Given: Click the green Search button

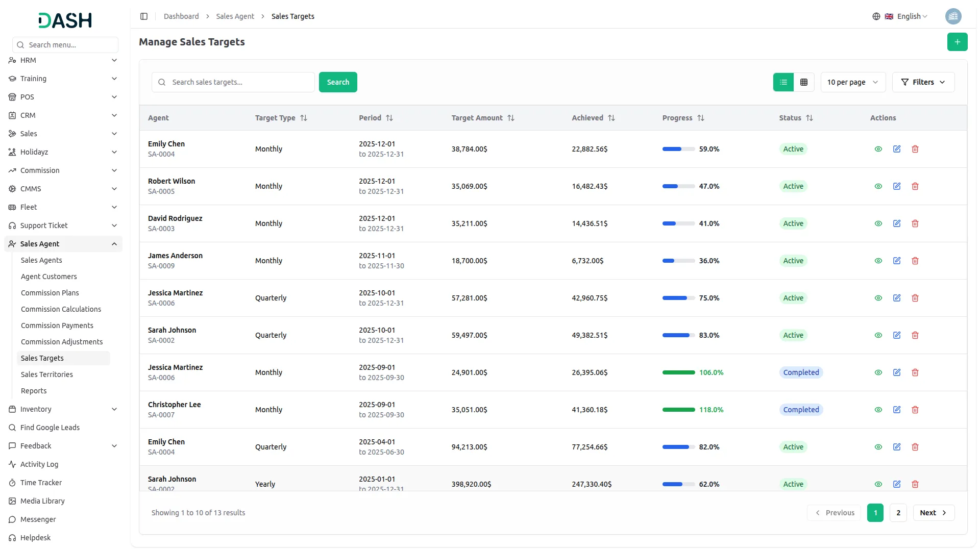Looking at the screenshot, I should click(338, 82).
